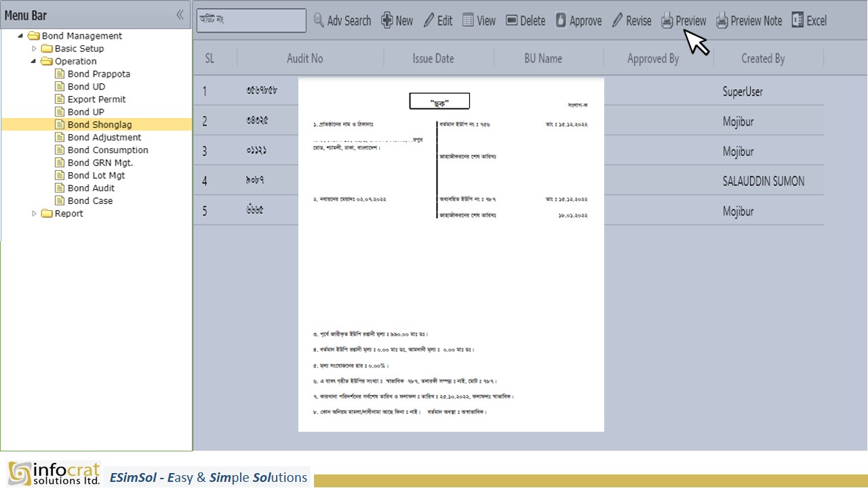Click the Revise pencil icon
The height and width of the screenshot is (488, 868).
coord(617,20)
